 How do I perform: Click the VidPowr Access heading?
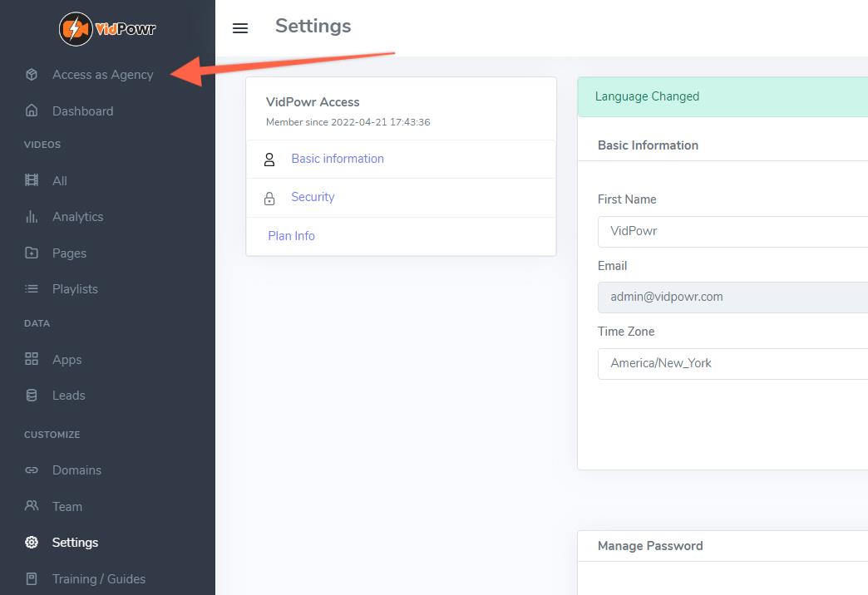pyautogui.click(x=313, y=102)
